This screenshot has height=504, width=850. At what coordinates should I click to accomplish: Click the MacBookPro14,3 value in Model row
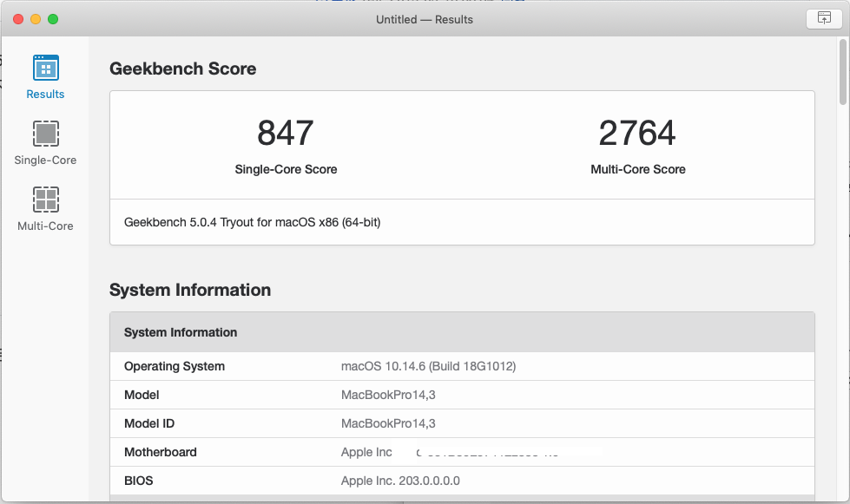pyautogui.click(x=388, y=395)
